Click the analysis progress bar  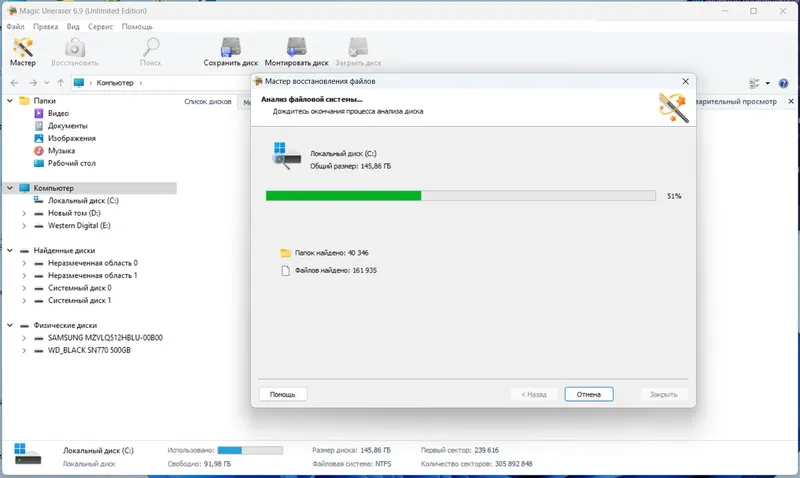coord(461,196)
